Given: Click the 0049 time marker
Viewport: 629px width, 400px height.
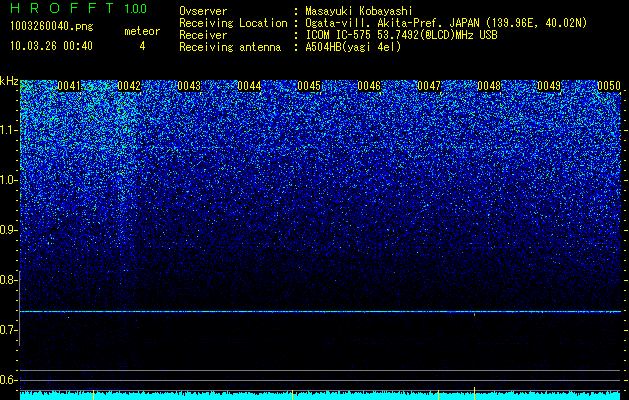Looking at the screenshot, I should (x=549, y=86).
